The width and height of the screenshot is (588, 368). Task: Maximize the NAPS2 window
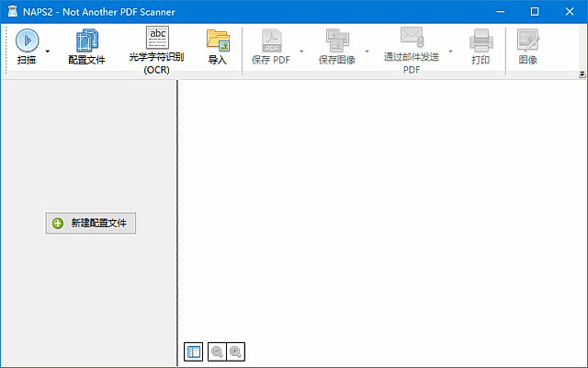[x=534, y=11]
